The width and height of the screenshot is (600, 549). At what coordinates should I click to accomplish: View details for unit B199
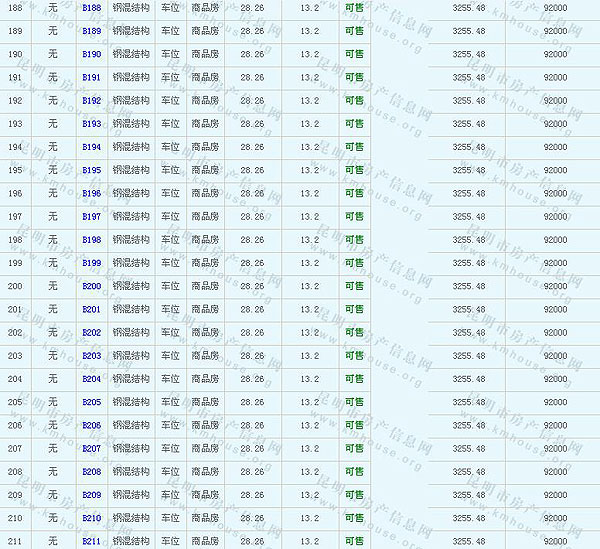click(x=91, y=263)
